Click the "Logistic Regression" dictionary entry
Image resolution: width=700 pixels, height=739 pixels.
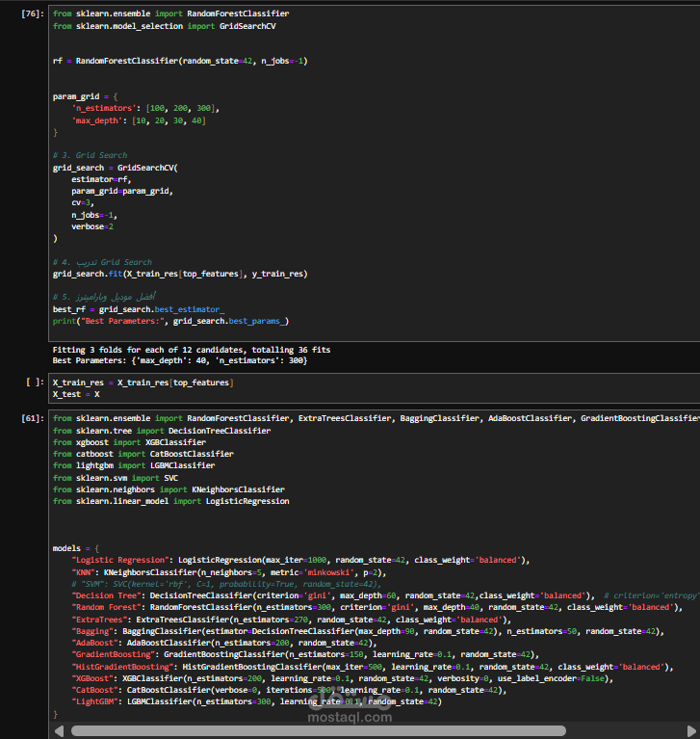tap(300, 561)
